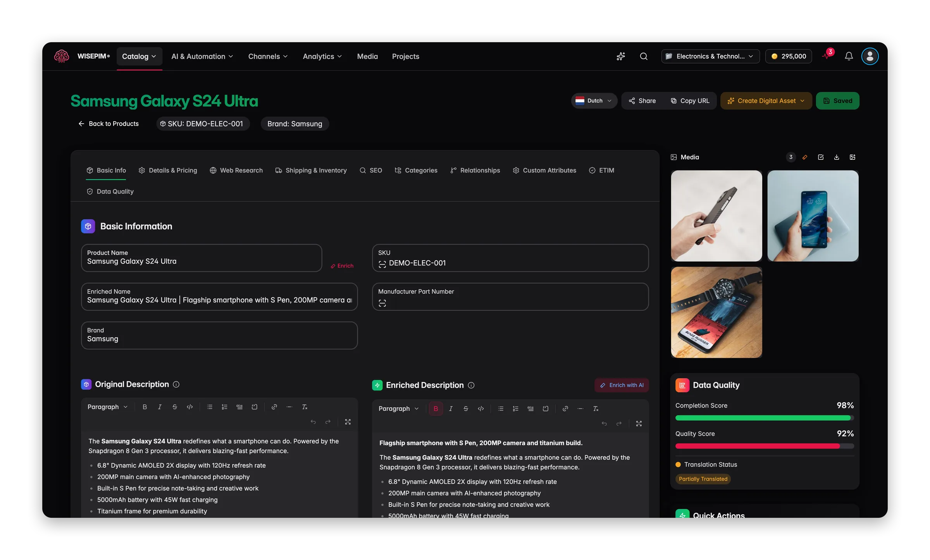Open the AI sparkle assistant icon
Viewport: 930px width, 560px height.
621,56
